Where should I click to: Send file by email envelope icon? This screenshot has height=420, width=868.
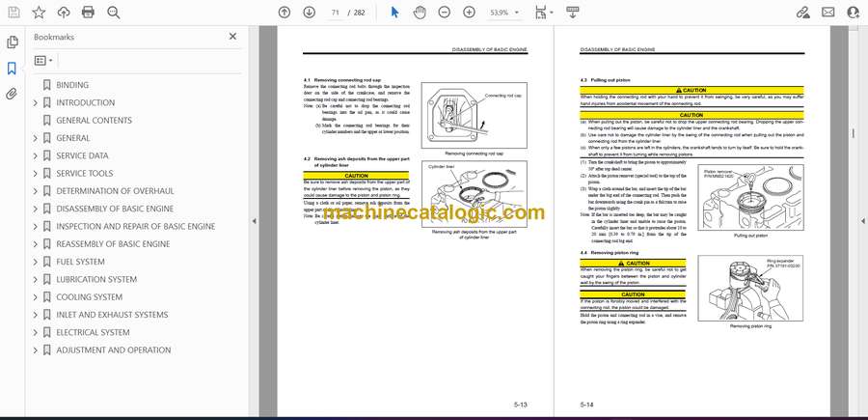pos(828,13)
